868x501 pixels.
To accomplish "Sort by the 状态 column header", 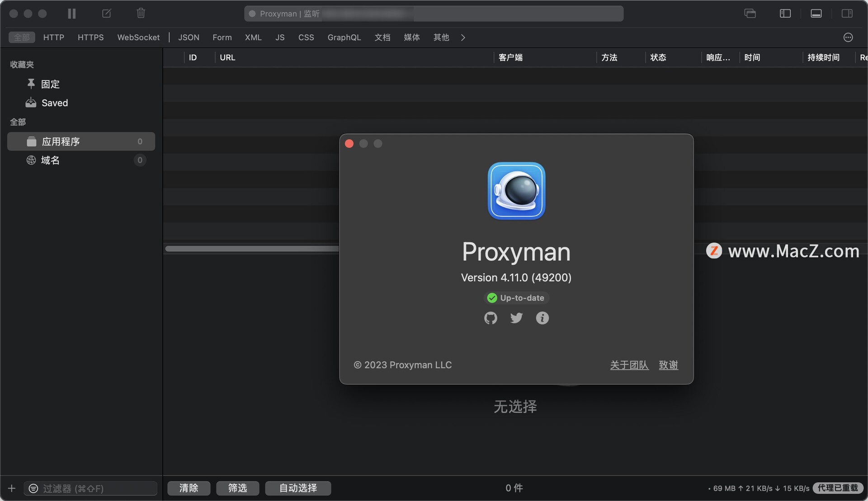I will [x=658, y=57].
